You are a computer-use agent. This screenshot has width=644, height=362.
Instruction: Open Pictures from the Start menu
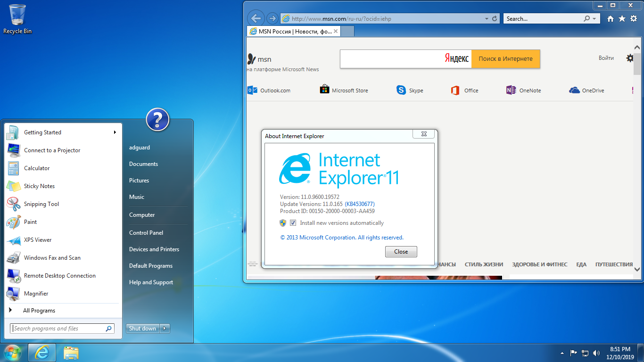click(139, 181)
